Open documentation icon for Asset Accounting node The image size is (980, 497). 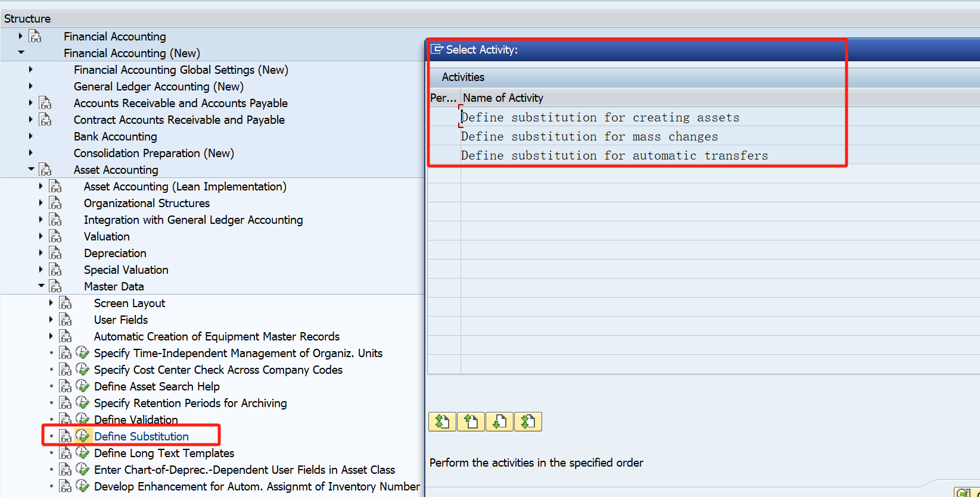click(x=45, y=170)
